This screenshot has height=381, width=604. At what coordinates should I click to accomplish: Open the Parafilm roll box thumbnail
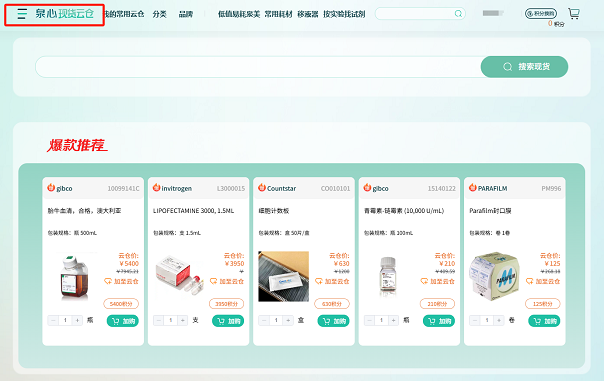(495, 276)
